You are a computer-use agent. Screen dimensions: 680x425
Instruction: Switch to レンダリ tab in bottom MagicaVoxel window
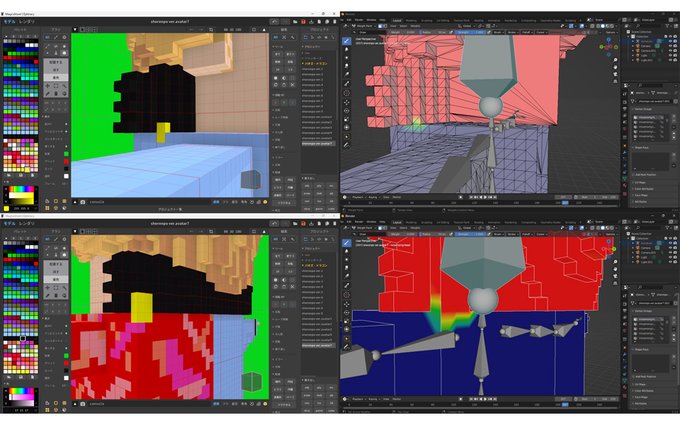(26, 223)
